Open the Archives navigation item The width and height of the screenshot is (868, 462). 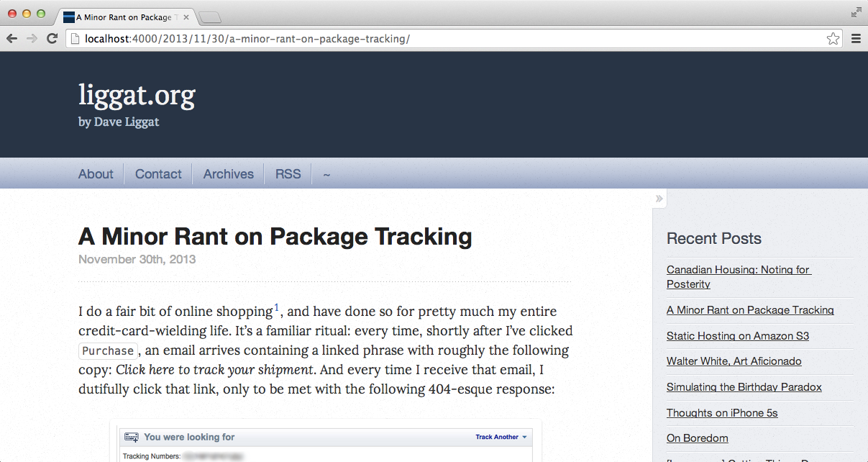(228, 174)
